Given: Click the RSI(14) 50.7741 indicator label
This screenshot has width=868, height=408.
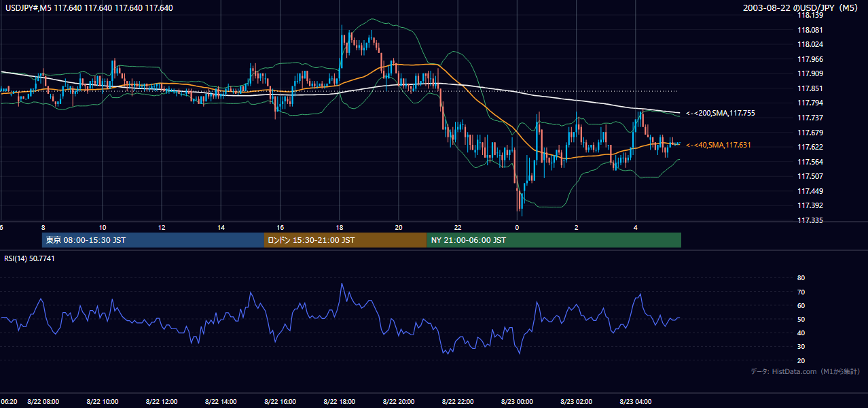Looking at the screenshot, I should pos(29,258).
